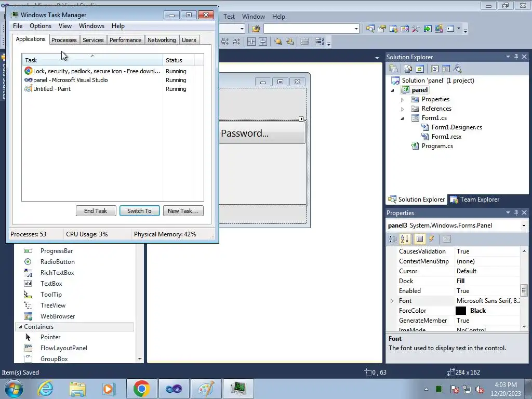Select Program.cs in Solution Explorer
Viewport: 532px width, 399px height.
[x=437, y=146]
